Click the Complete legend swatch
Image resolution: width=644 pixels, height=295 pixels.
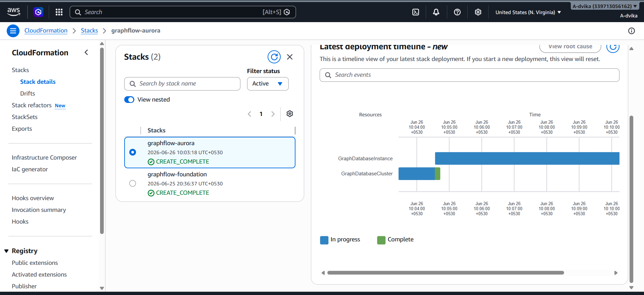(x=381, y=240)
